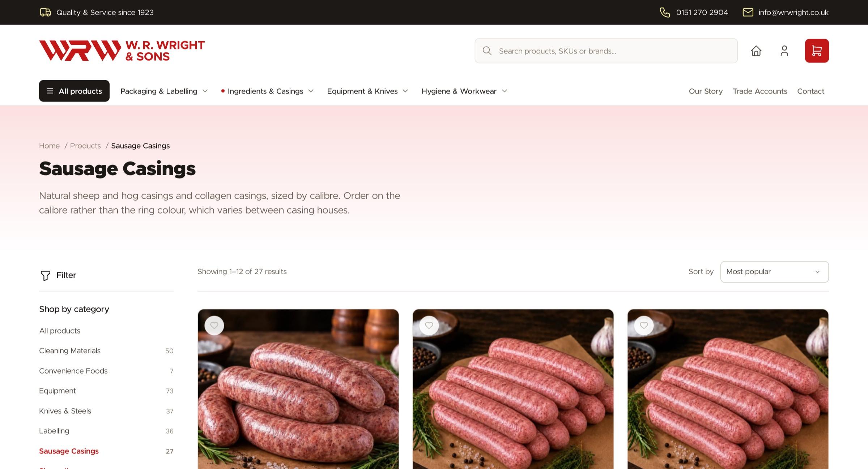868x469 pixels.
Task: Expand the Hygiene & Workwear menu chevron
Action: point(505,91)
